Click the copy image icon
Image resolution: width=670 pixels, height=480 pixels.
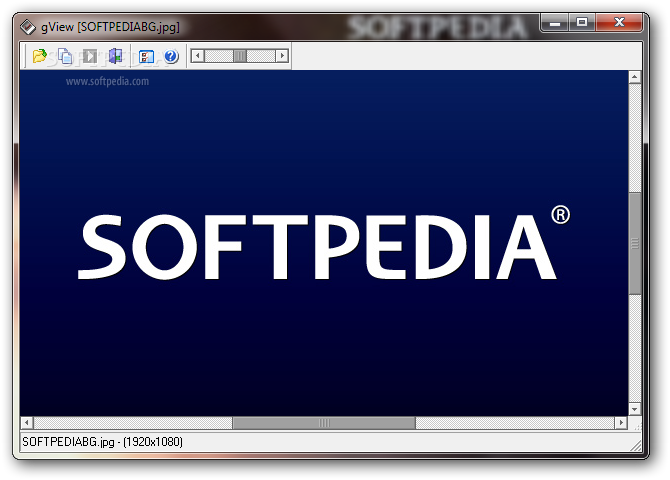pyautogui.click(x=65, y=56)
